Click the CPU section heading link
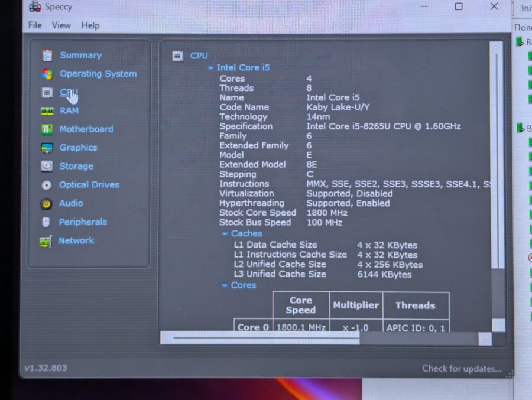Viewport: 532px width, 400px height. pos(199,56)
